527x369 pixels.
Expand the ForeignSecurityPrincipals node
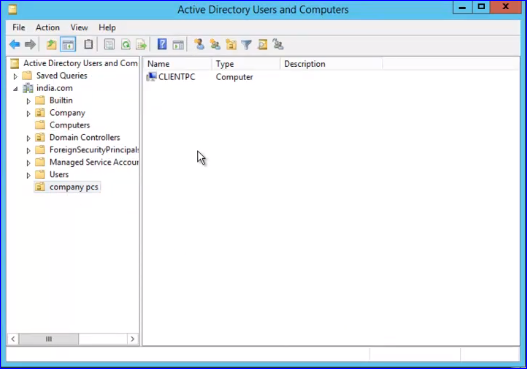click(x=28, y=151)
